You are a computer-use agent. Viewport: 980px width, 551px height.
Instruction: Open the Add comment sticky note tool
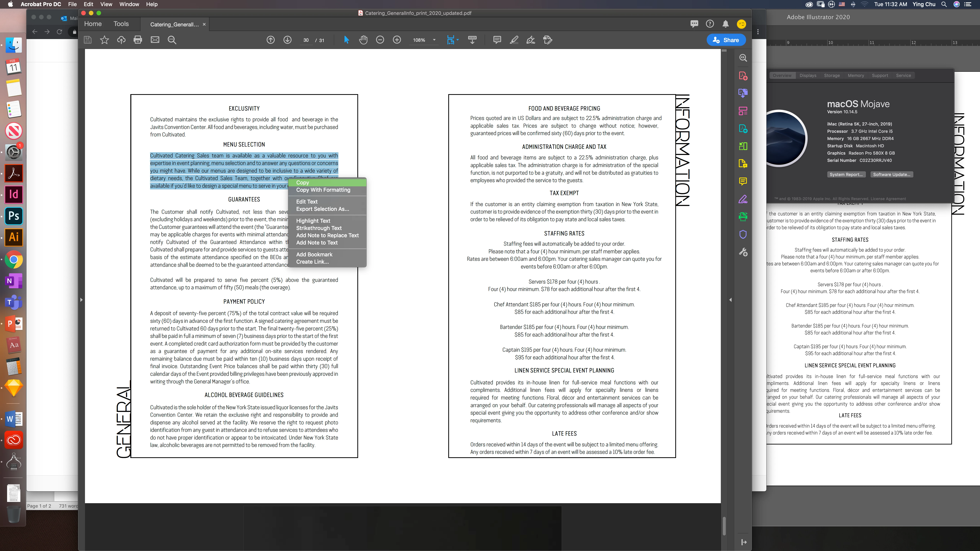497,40
